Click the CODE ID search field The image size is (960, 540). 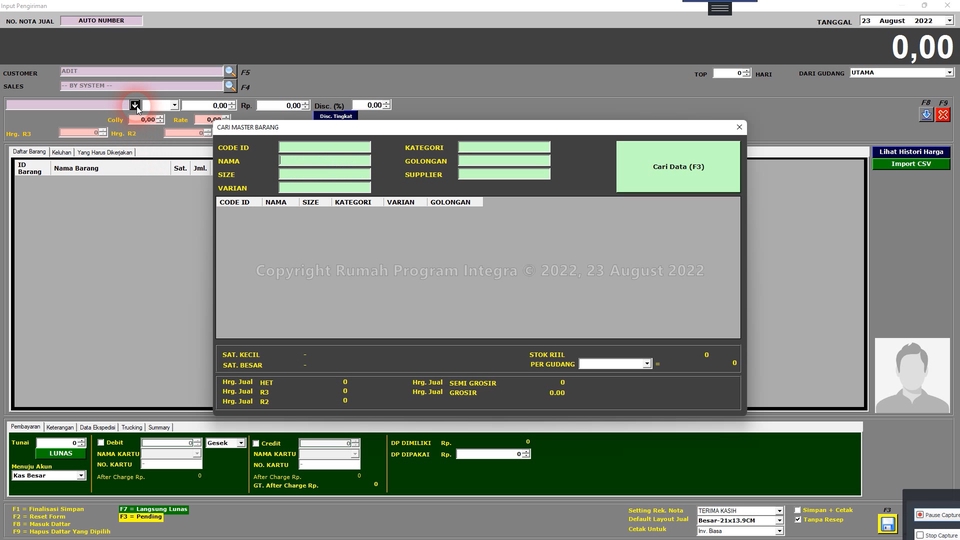coord(324,148)
